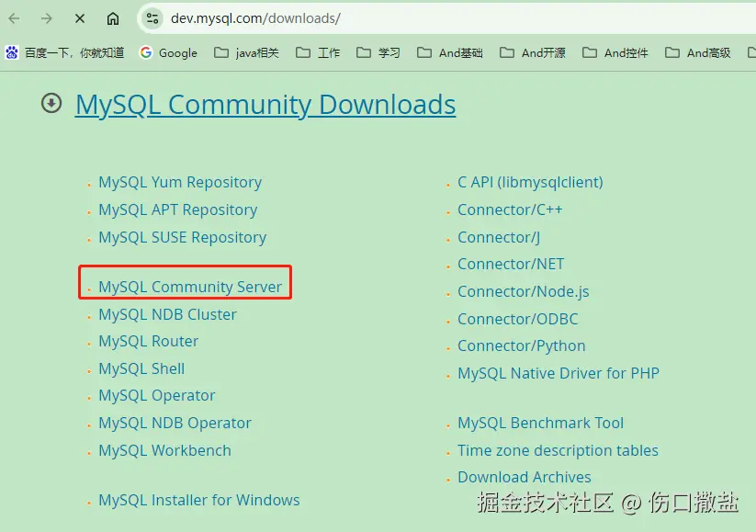Viewport: 756px width, 532px height.
Task: Open MySQL Operator link
Action: pyautogui.click(x=157, y=395)
